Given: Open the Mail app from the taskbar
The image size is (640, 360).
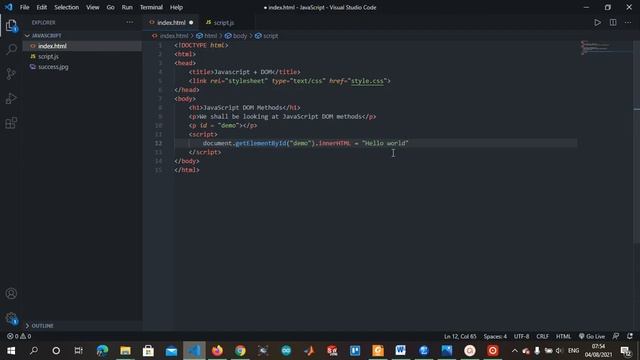Looking at the screenshot, I should point(171,351).
